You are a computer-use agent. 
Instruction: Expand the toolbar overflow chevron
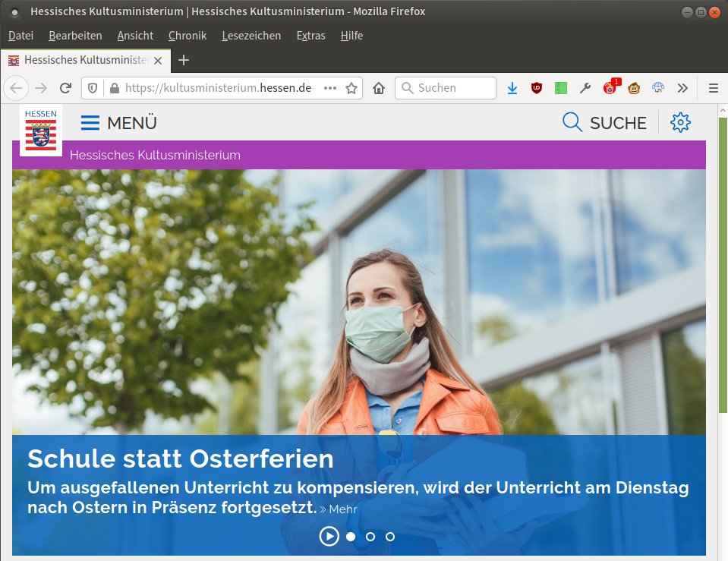(x=683, y=88)
